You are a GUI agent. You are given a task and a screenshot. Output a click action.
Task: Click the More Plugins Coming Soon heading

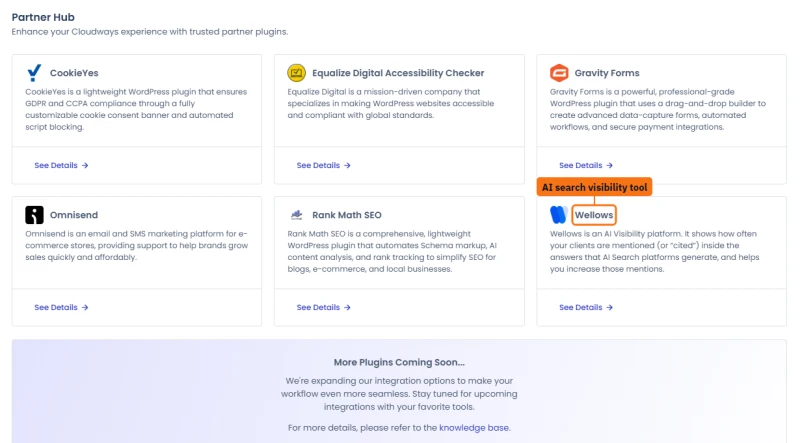pyautogui.click(x=399, y=362)
